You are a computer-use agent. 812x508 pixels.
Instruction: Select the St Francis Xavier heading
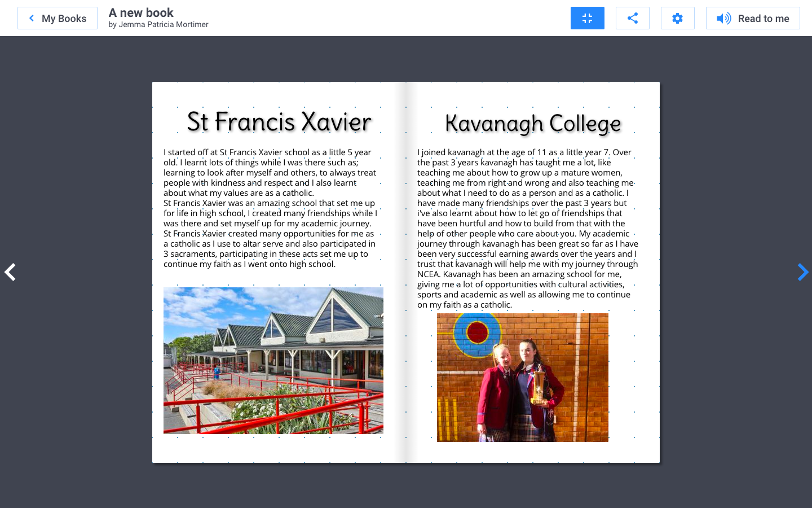coord(279,122)
